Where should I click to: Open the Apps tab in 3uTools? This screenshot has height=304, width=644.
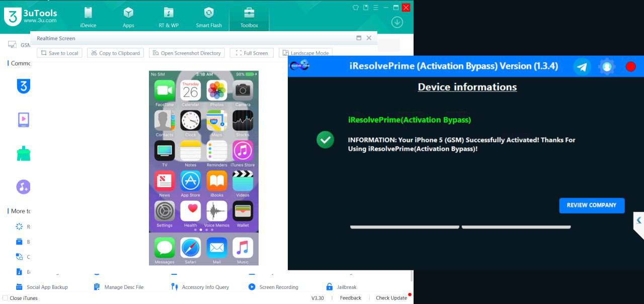click(128, 18)
